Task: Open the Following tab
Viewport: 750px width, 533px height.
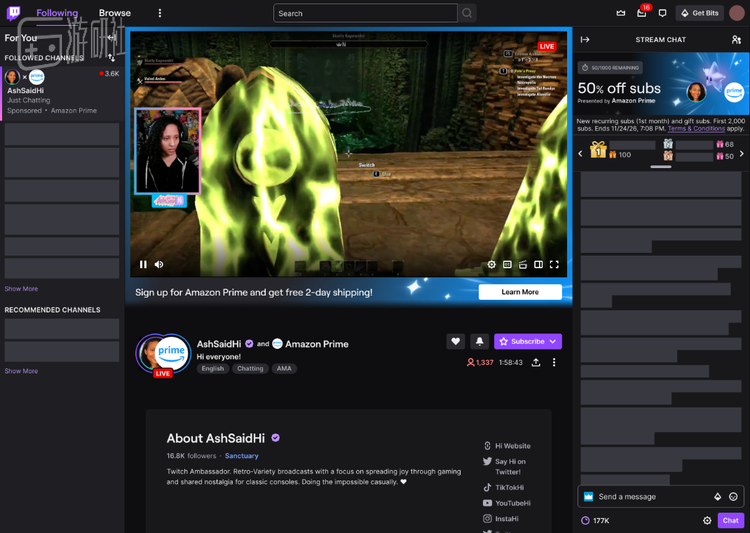Action: [57, 13]
